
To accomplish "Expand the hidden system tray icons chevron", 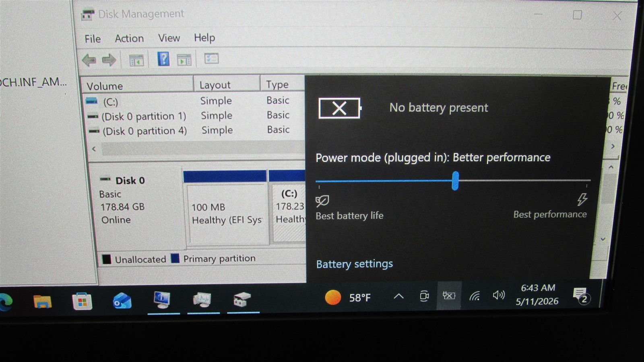I will click(398, 296).
